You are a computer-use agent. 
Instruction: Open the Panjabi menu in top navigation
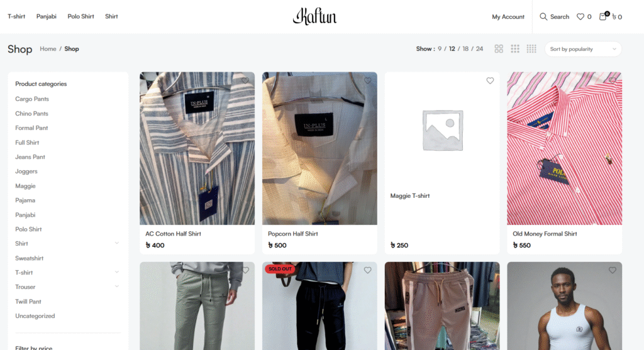[47, 16]
